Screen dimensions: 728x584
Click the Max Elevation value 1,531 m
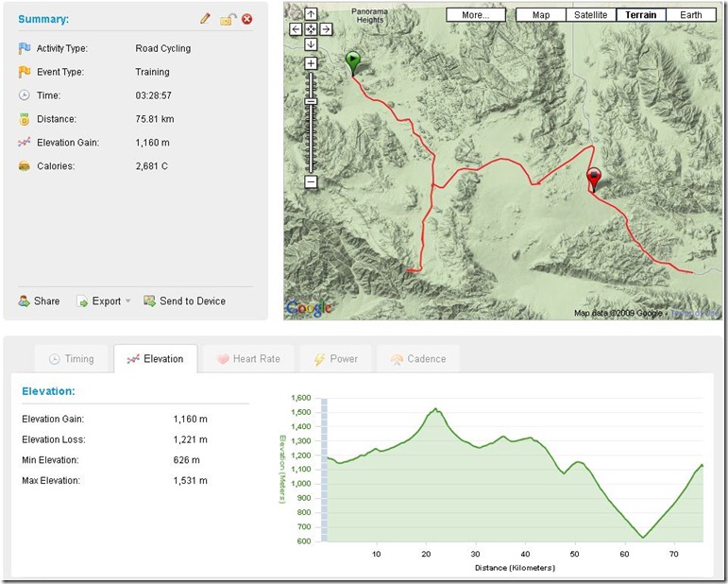pyautogui.click(x=191, y=480)
